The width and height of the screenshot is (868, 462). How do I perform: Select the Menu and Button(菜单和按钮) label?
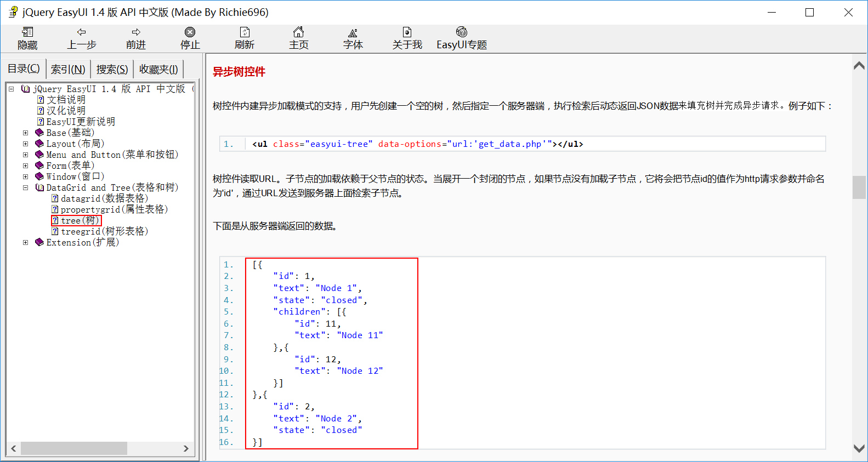112,155
